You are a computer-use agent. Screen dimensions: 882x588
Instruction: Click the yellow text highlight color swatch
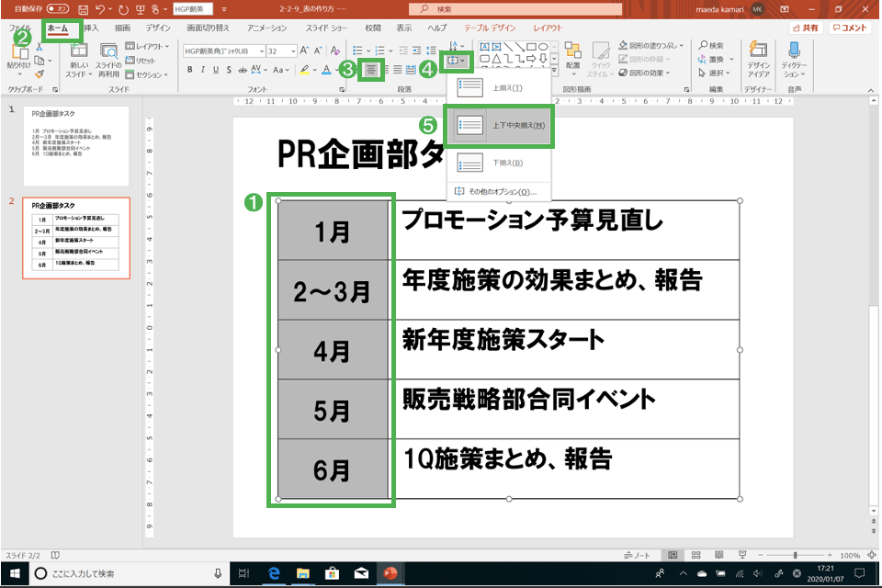pos(304,70)
